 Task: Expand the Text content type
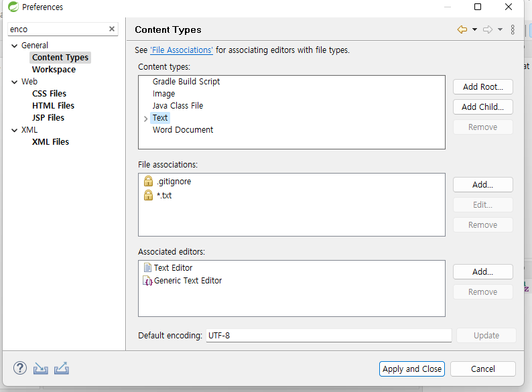(x=145, y=119)
